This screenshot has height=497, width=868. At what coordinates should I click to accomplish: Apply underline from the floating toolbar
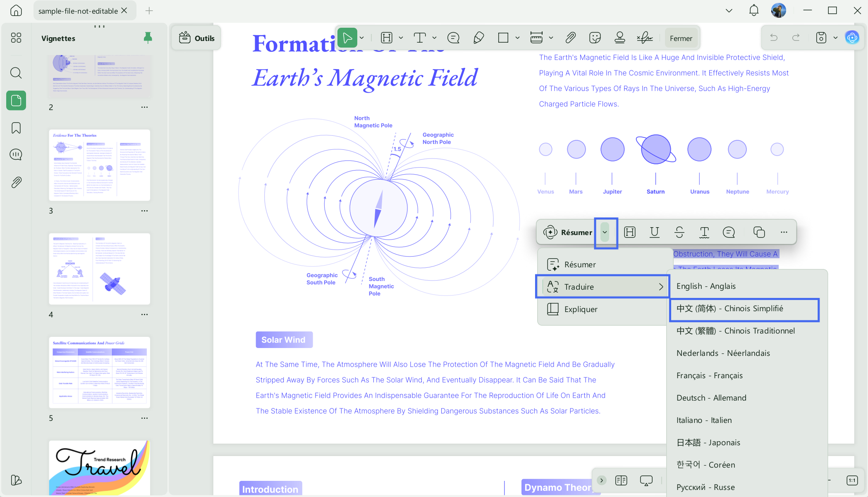pos(654,232)
